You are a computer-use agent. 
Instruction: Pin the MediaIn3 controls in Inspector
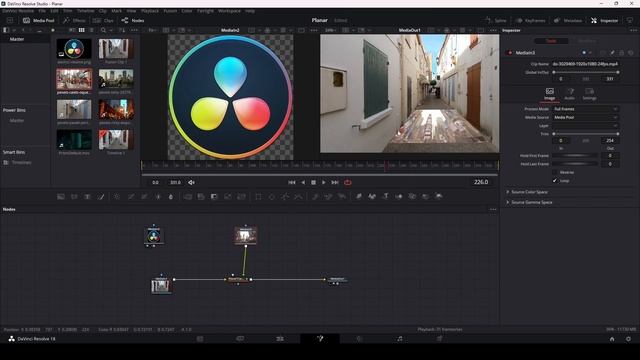click(x=612, y=53)
